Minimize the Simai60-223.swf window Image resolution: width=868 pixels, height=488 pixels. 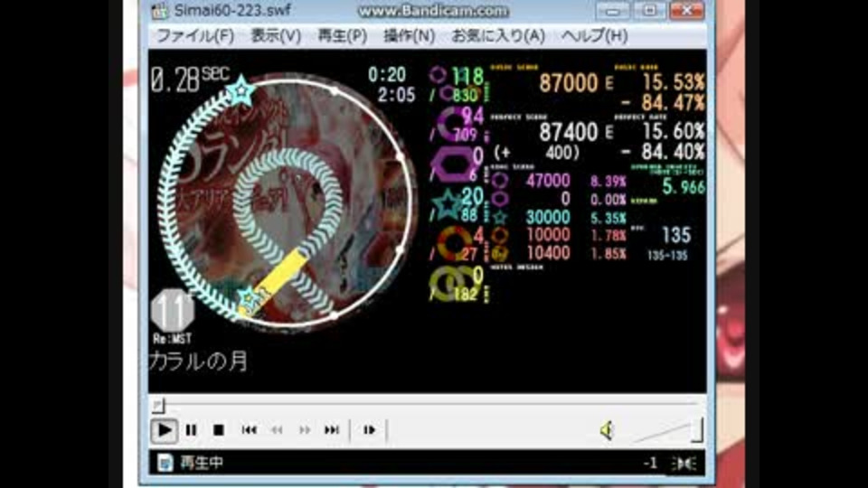point(612,11)
